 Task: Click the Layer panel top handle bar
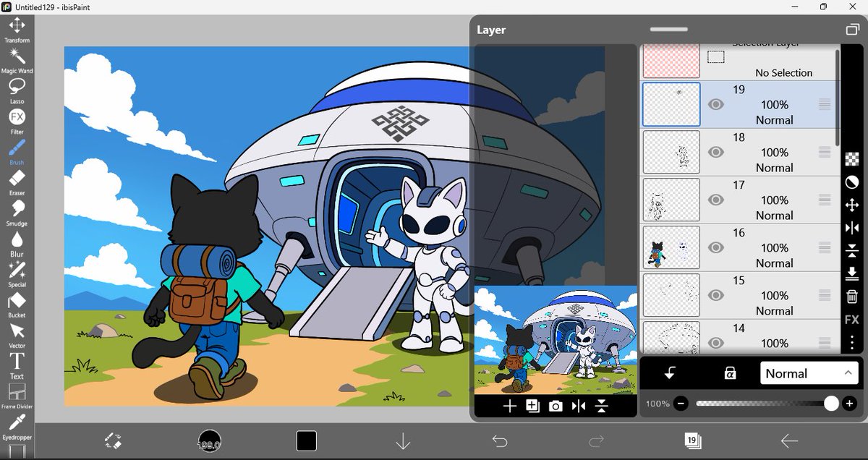coord(669,30)
